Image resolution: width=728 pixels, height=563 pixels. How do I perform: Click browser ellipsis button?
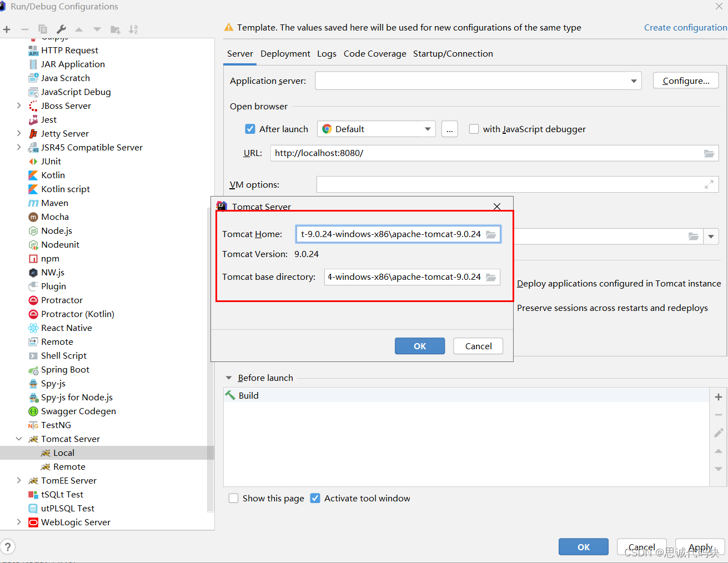coord(450,129)
